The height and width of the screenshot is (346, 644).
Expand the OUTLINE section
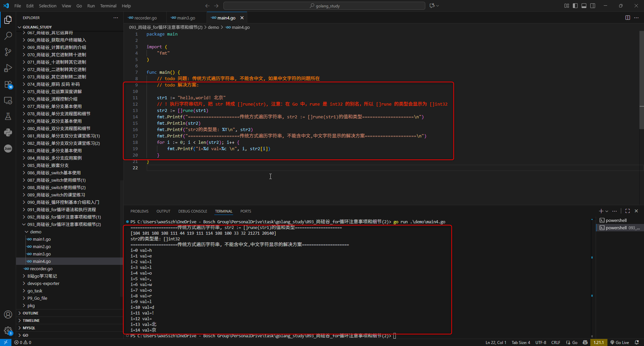70,313
